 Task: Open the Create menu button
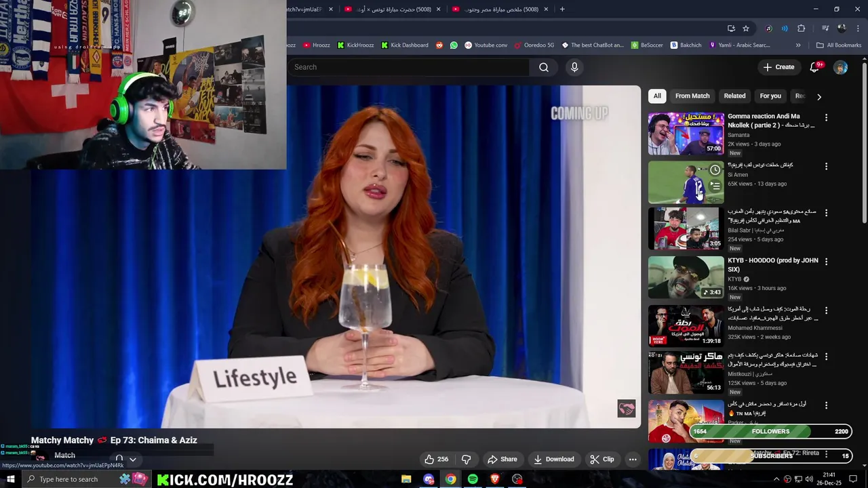click(778, 67)
